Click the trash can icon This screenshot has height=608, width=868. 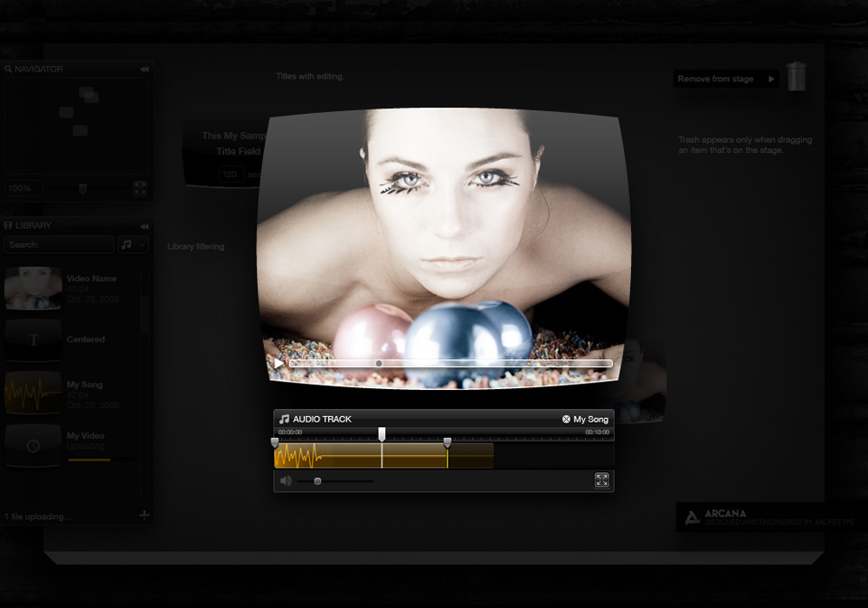click(x=797, y=76)
